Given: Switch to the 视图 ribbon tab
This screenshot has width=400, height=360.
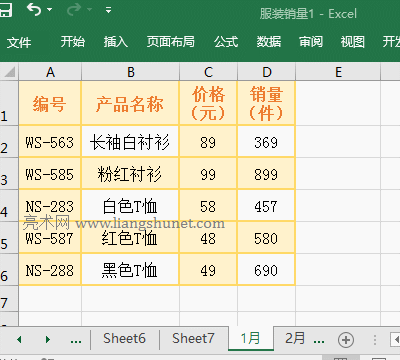Looking at the screenshot, I should click(353, 42).
